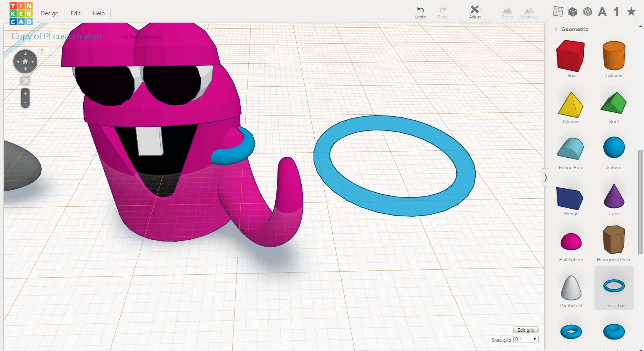Collapse the Geometric shapes section

coord(556,29)
